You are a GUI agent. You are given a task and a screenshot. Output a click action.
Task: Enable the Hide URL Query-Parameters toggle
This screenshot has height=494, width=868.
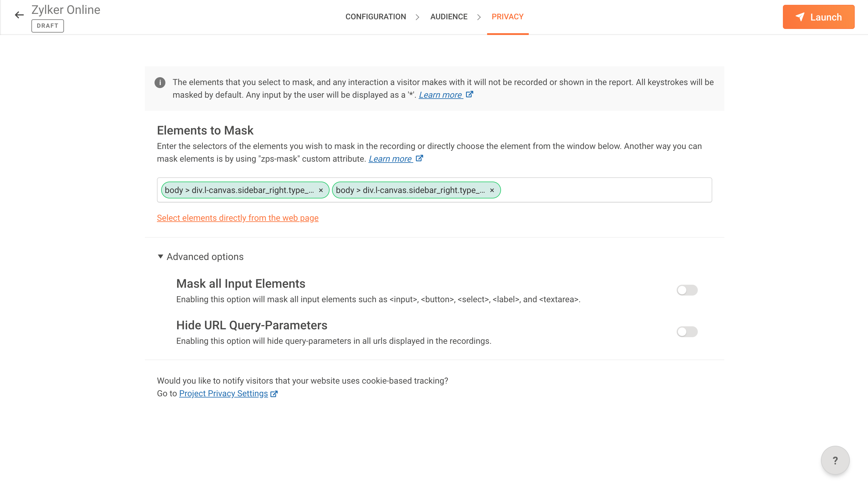click(x=687, y=332)
